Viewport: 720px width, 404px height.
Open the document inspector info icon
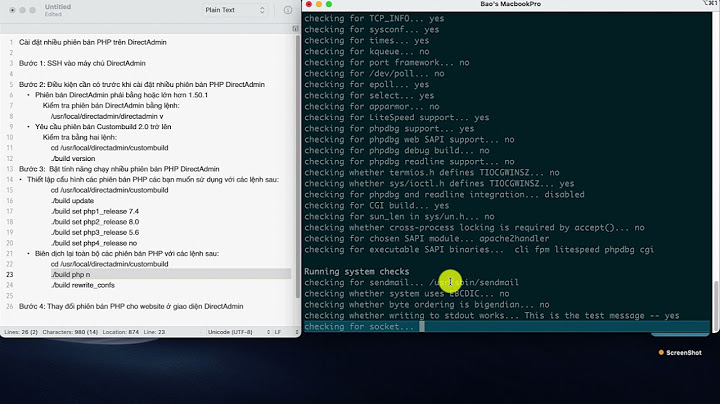point(288,10)
